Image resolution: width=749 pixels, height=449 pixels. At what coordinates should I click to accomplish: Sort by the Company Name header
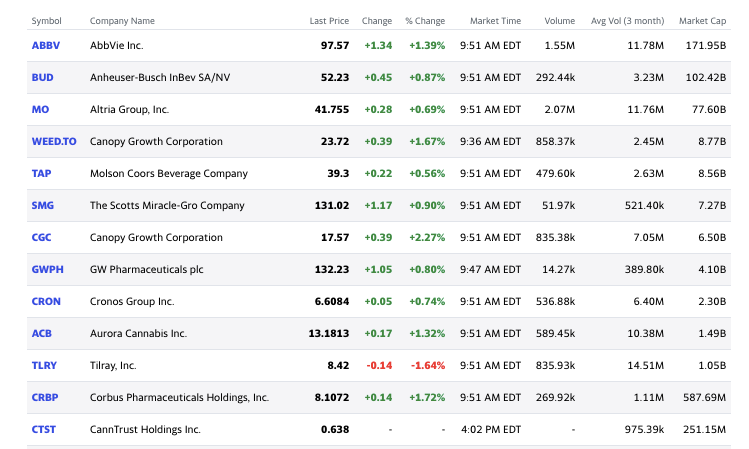[x=122, y=21]
